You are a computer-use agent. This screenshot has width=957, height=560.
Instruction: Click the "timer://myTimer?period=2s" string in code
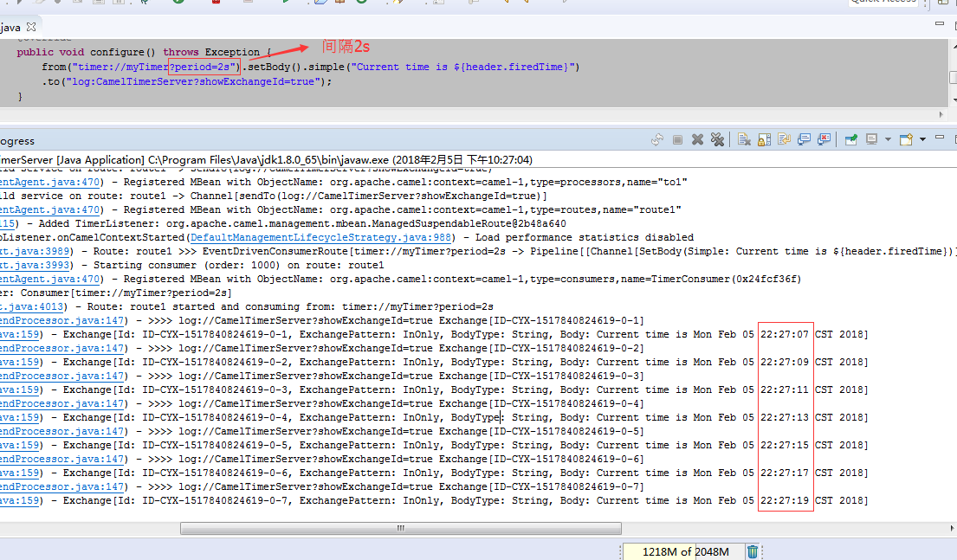click(154, 68)
